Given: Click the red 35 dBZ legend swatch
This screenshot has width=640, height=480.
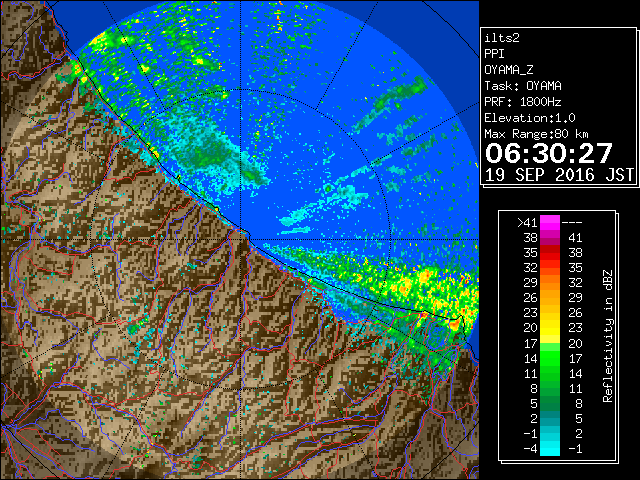Looking at the screenshot, I should (x=550, y=253).
